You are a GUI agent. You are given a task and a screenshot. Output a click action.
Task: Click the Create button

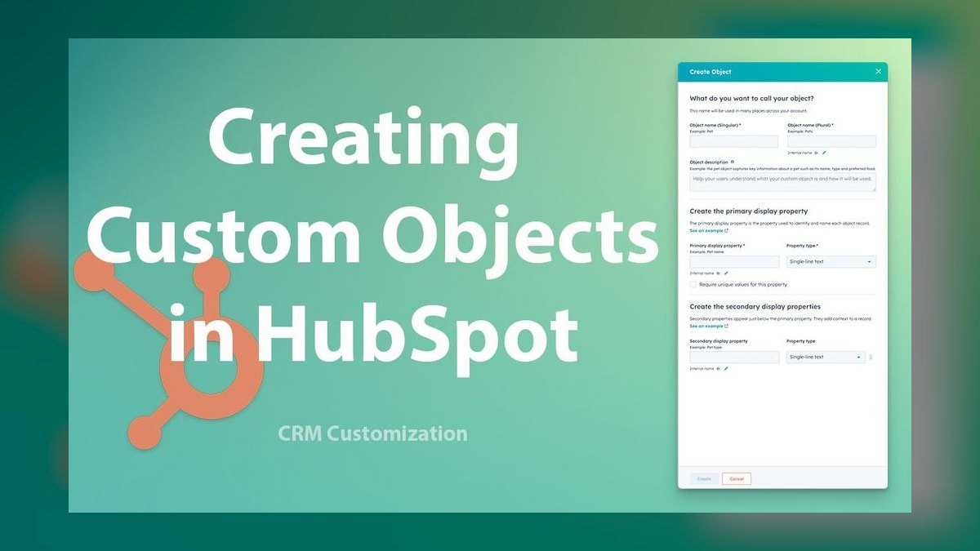704,479
